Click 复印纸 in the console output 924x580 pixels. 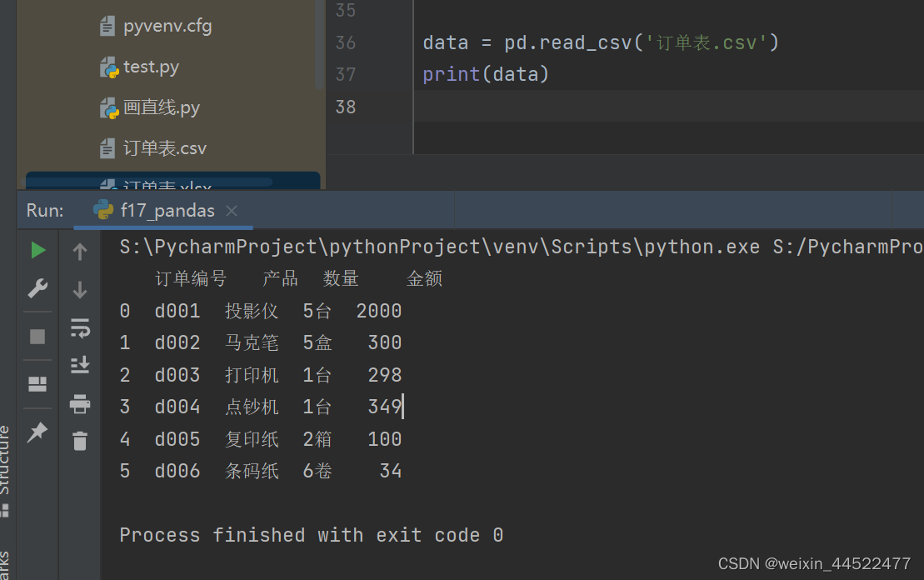pyautogui.click(x=252, y=439)
